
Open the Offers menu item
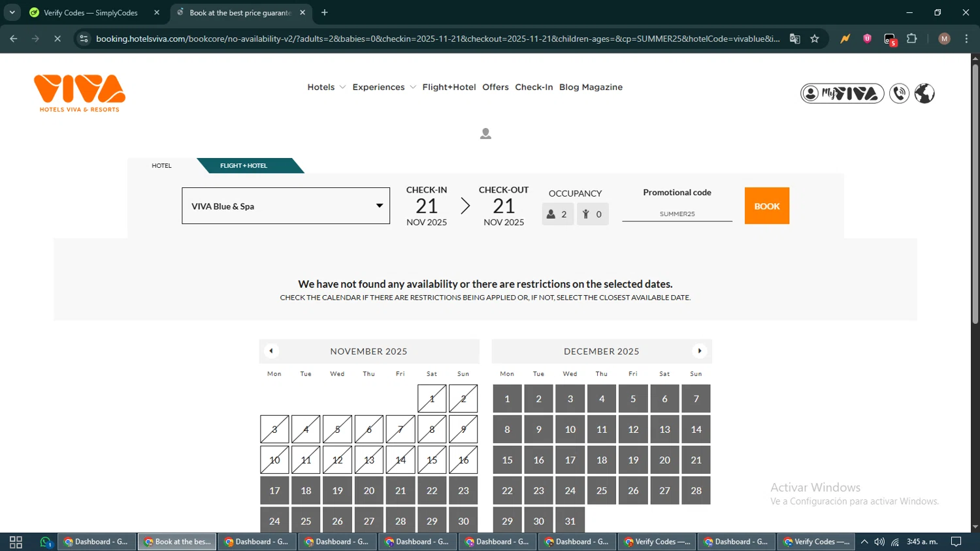point(495,87)
